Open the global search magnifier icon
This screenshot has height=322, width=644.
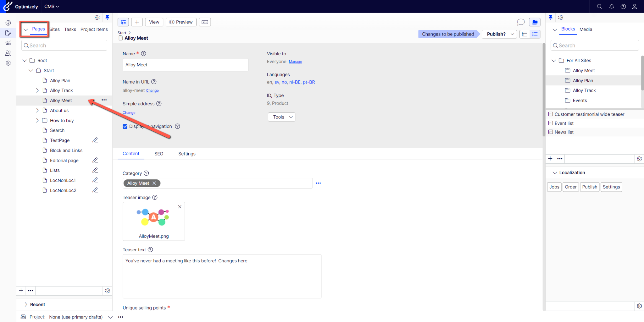599,7
